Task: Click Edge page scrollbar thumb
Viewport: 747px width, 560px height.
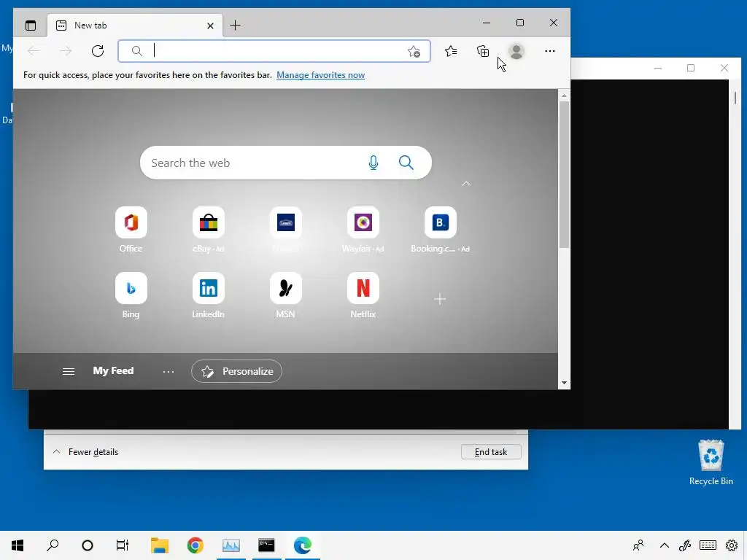Action: 564,174
